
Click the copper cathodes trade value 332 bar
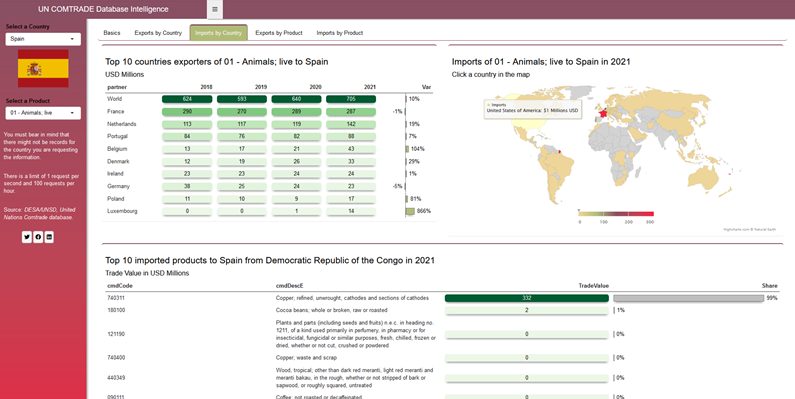[527, 298]
